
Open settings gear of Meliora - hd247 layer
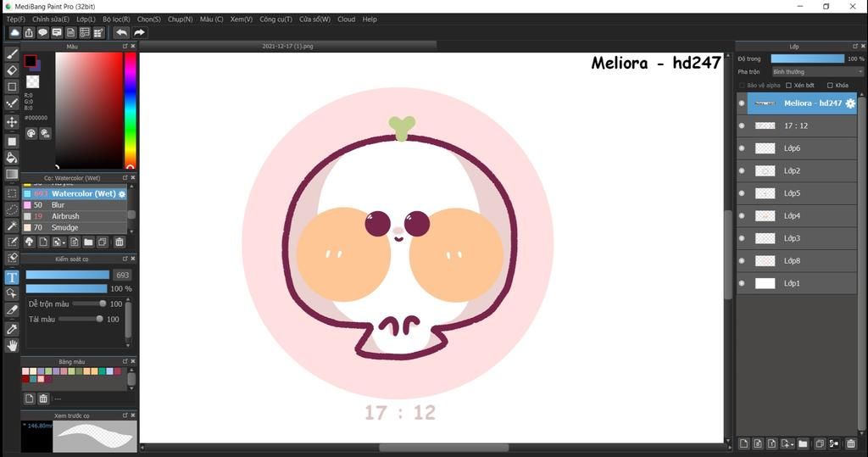point(850,103)
